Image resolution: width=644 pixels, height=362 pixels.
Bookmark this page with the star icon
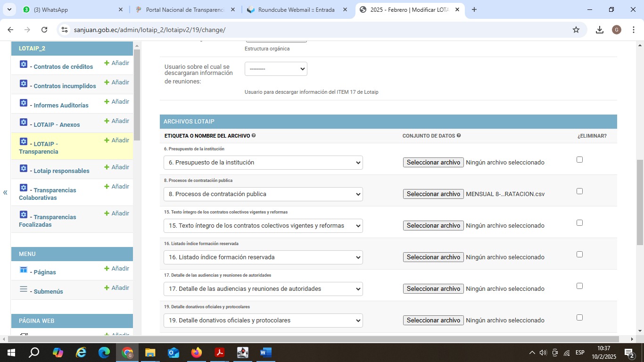click(576, 30)
